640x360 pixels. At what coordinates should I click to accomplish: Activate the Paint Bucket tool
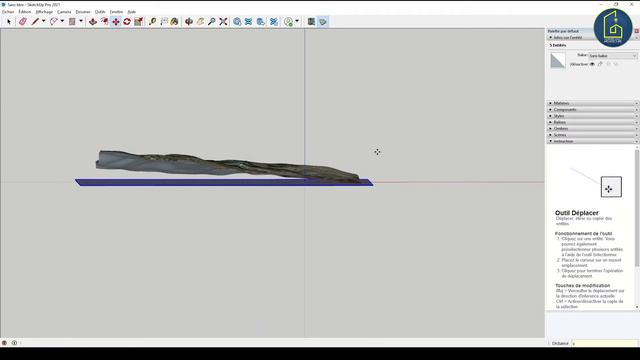[175, 22]
